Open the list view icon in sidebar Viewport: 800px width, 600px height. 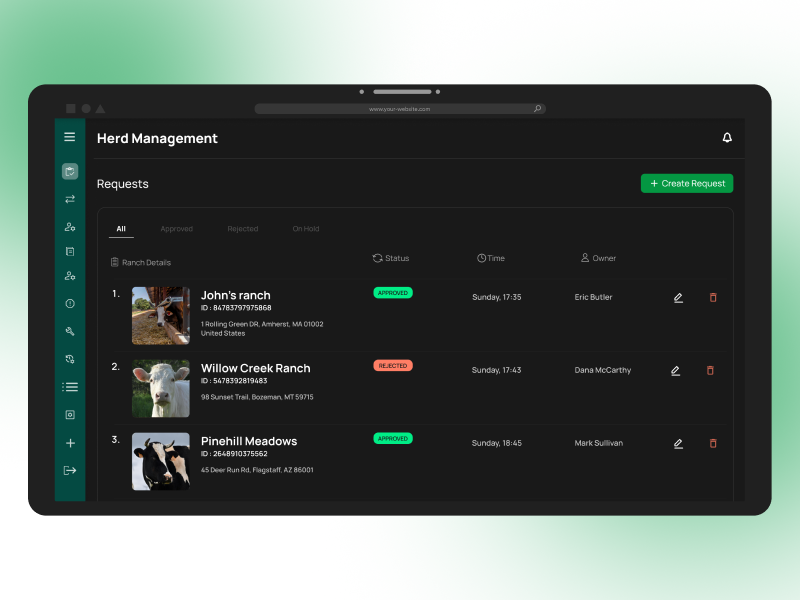point(70,387)
